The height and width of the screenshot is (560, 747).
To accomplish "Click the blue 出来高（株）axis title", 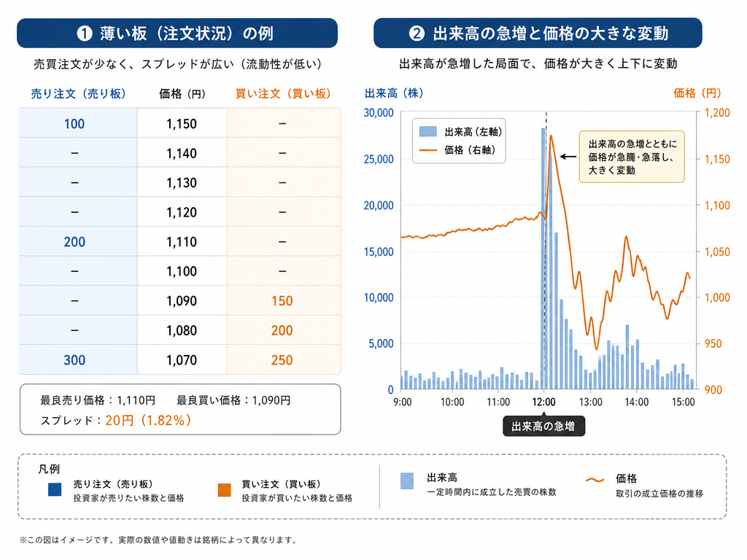I will (x=394, y=93).
